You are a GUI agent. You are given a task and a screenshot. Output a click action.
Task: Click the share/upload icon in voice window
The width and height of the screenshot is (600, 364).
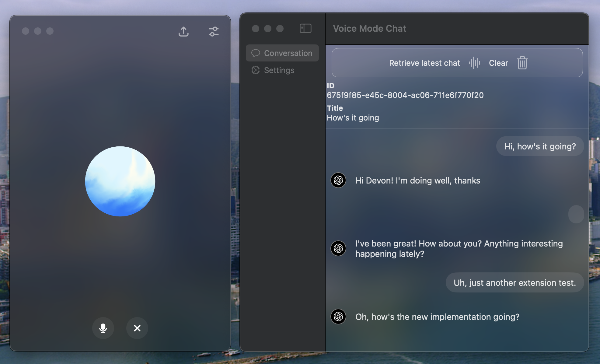coord(183,31)
